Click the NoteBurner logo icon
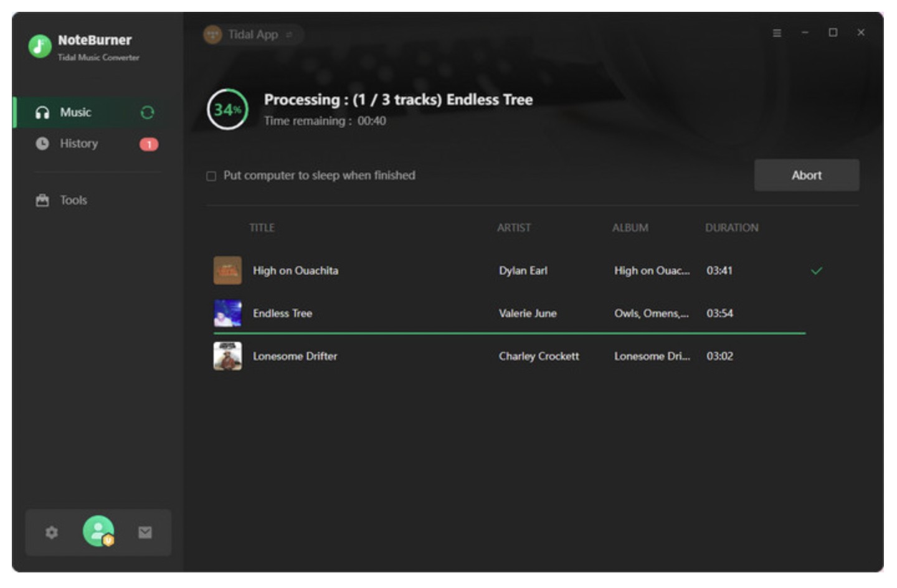Screen dimensions: 897x588 (x=39, y=46)
